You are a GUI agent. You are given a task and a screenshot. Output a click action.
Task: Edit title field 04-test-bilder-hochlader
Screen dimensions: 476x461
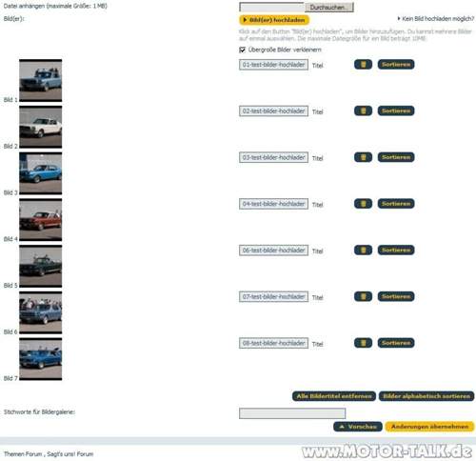(x=273, y=204)
